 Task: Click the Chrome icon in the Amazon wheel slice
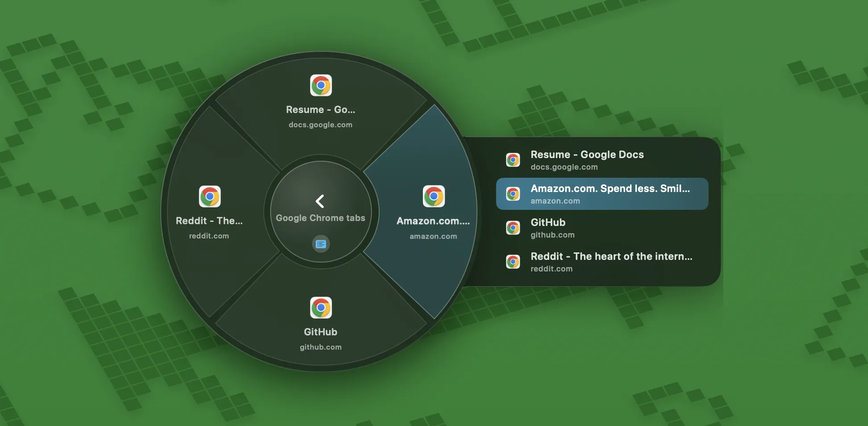[434, 196]
